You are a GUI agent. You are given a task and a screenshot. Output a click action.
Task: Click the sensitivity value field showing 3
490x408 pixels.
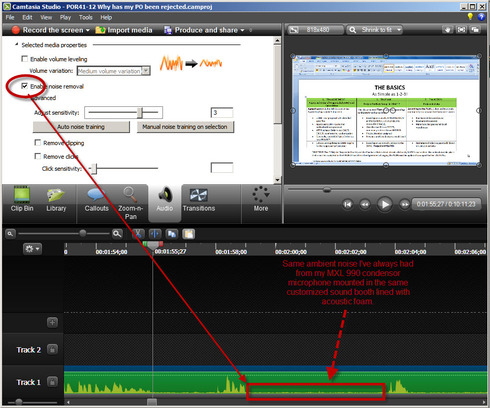click(222, 113)
